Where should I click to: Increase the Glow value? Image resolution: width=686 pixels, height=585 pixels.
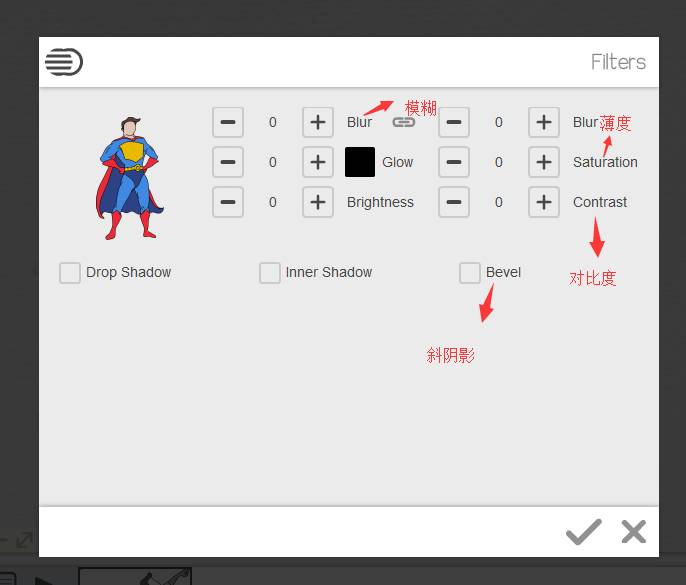pos(318,162)
